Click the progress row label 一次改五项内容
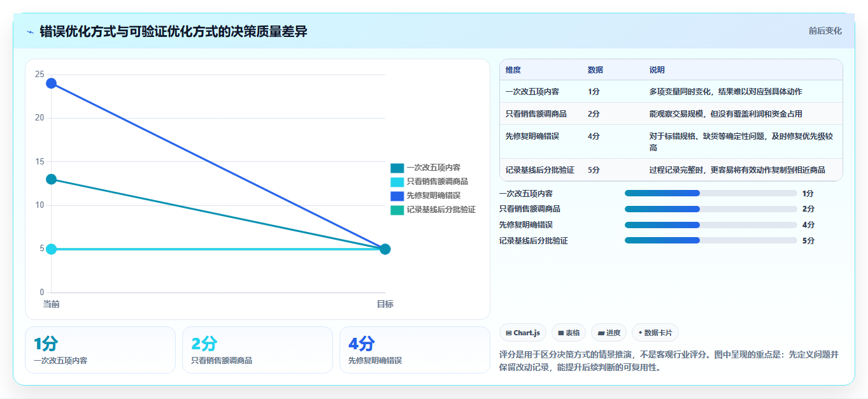Image resolution: width=868 pixels, height=399 pixels. click(526, 194)
